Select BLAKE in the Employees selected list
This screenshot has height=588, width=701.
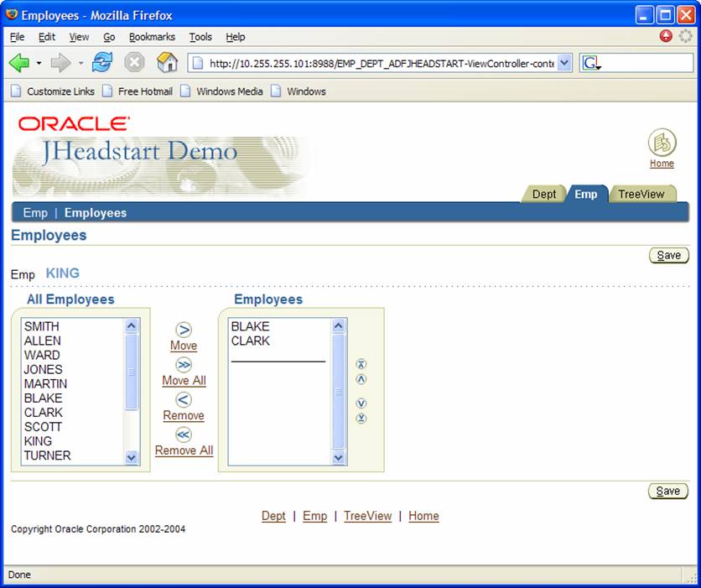250,326
